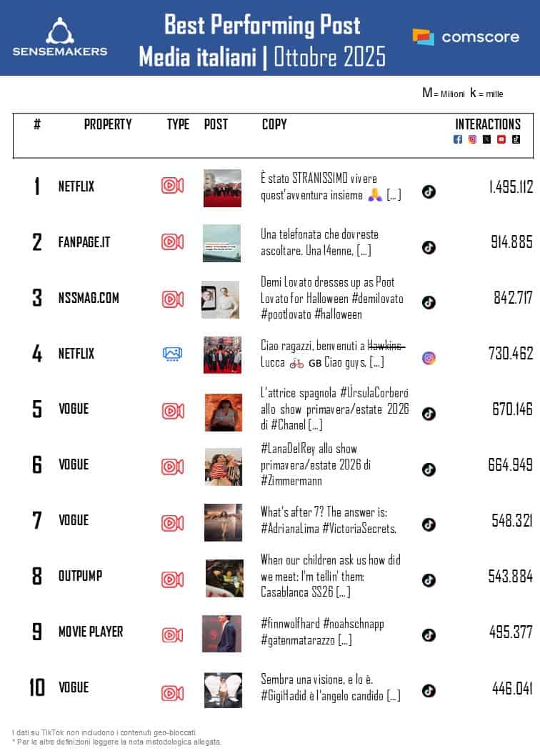Open the NSSMAG.COM Demi Lovato post thumbnail

click(x=221, y=299)
